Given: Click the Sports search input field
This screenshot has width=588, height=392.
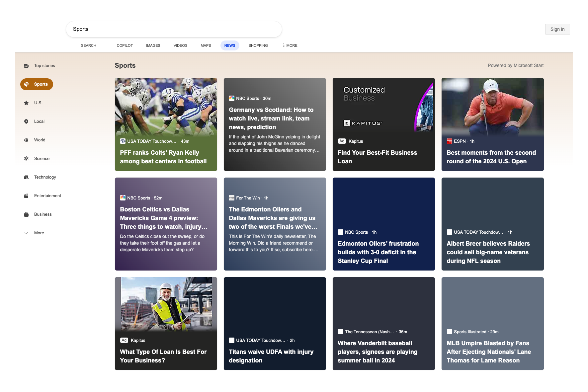Looking at the screenshot, I should click(174, 29).
